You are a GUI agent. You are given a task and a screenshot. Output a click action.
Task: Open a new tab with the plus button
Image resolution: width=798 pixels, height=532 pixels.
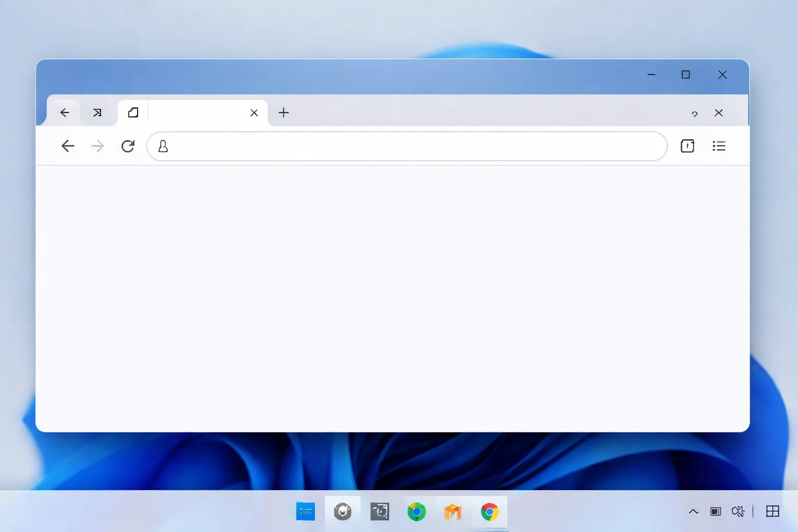[284, 113]
